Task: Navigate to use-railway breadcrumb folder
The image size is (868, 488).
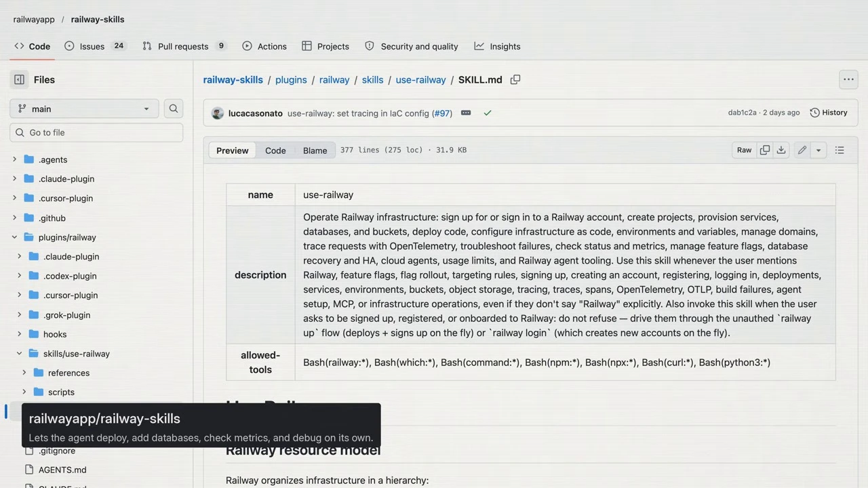Action: pos(421,79)
